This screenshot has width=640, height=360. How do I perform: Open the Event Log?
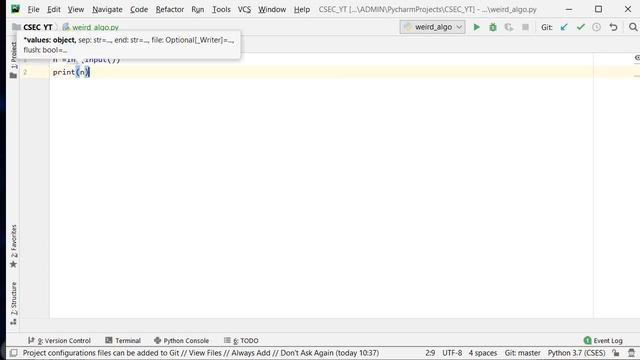coord(603,340)
